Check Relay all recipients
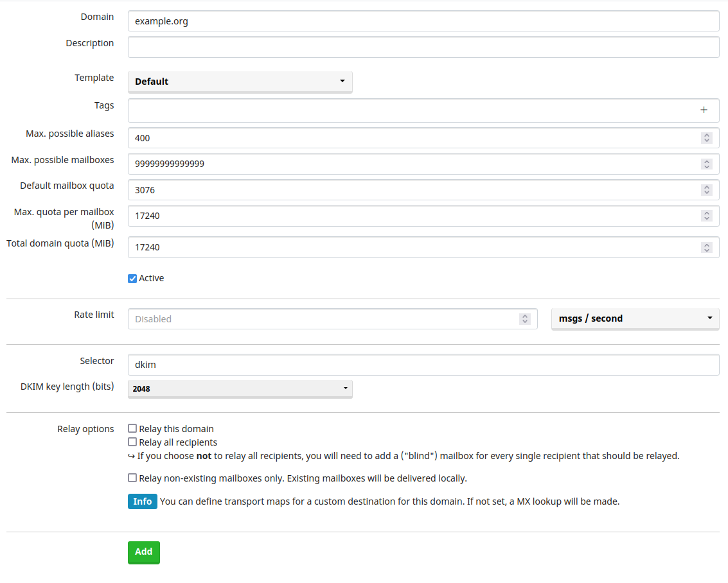The image size is (728, 583). click(132, 442)
